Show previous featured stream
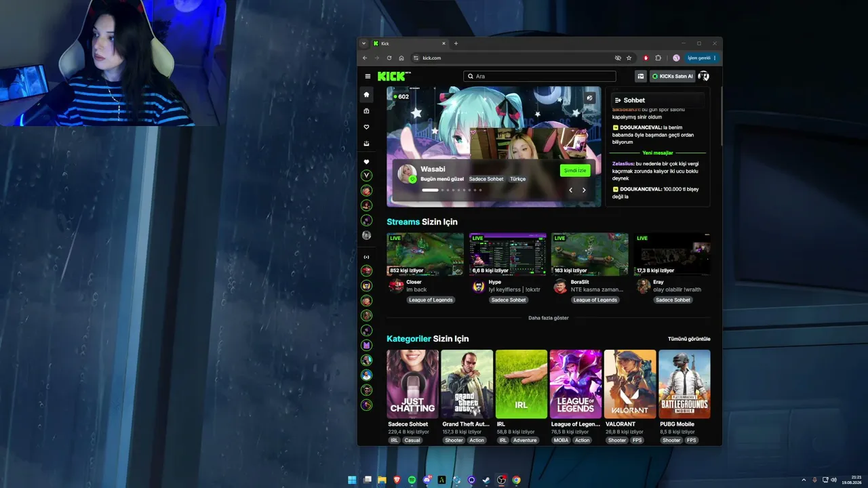868x488 pixels. (570, 190)
